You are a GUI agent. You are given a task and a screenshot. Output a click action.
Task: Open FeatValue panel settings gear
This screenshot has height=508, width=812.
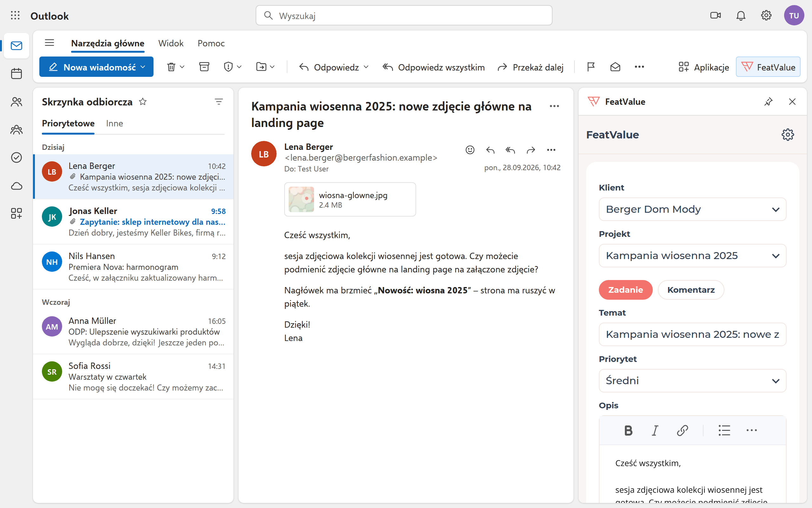[788, 135]
